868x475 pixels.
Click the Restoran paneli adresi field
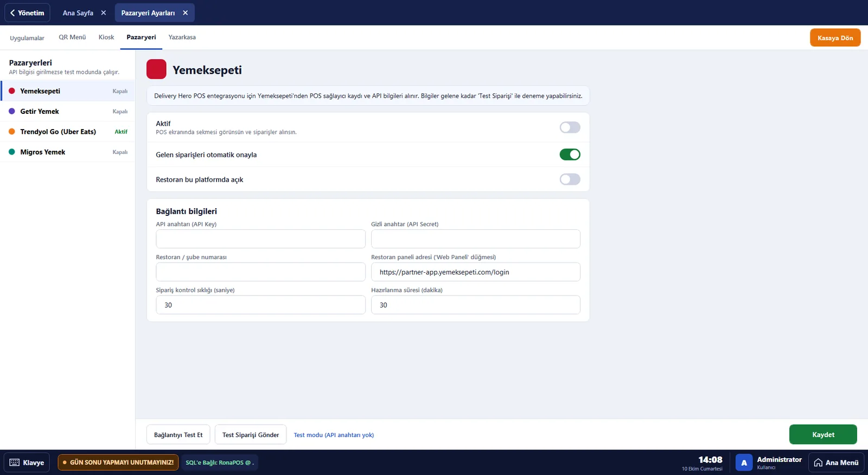[x=476, y=272]
